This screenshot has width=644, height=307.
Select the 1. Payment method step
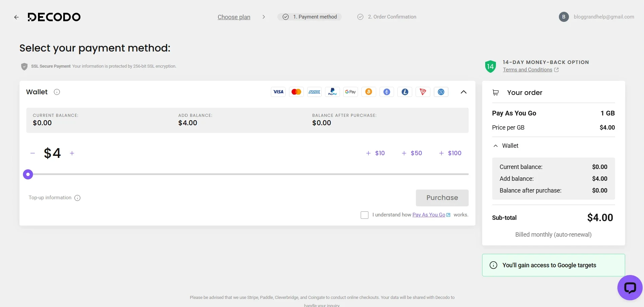click(310, 17)
